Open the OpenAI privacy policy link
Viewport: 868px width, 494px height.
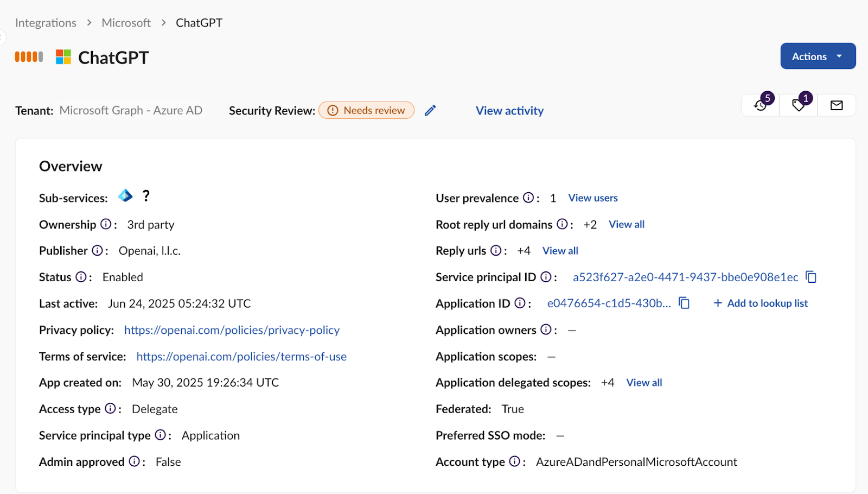(232, 330)
